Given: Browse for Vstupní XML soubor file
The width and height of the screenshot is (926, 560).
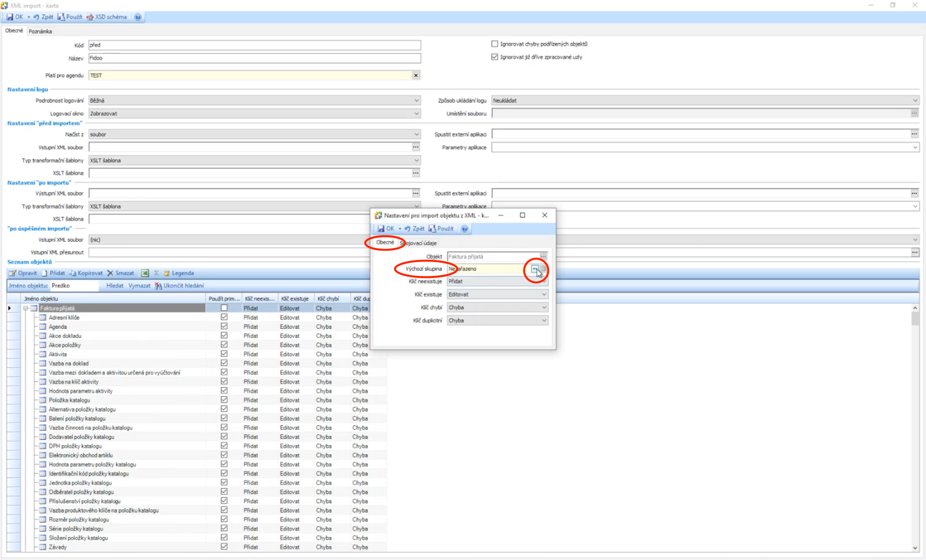Looking at the screenshot, I should (x=416, y=147).
